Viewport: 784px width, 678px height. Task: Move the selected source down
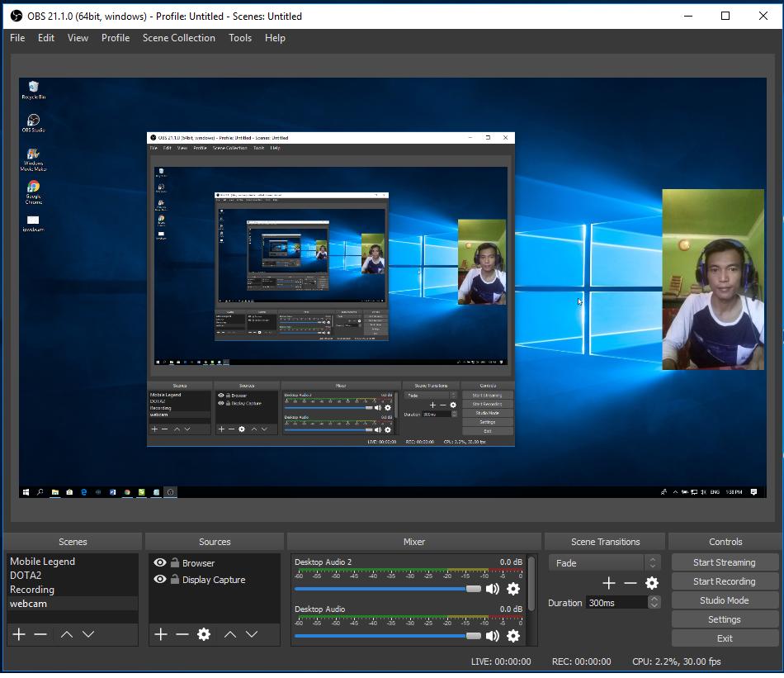point(252,634)
